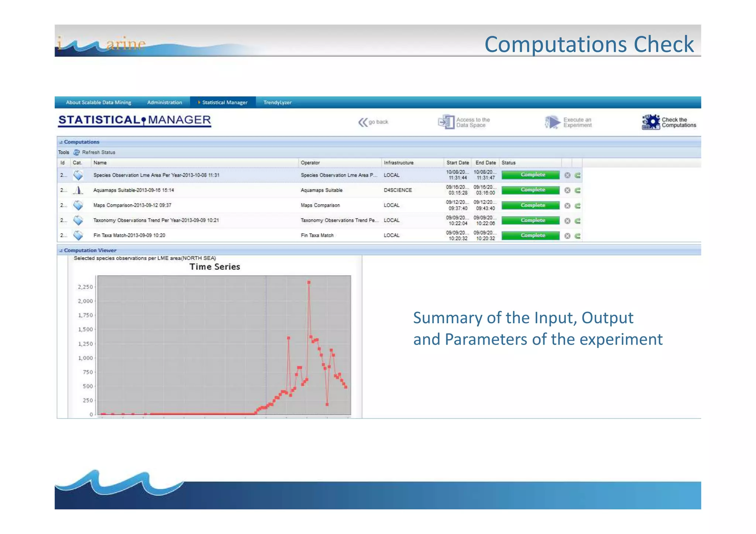Click distribution category icon of Aquamaps row
The height and width of the screenshot is (534, 756).
coord(78,190)
